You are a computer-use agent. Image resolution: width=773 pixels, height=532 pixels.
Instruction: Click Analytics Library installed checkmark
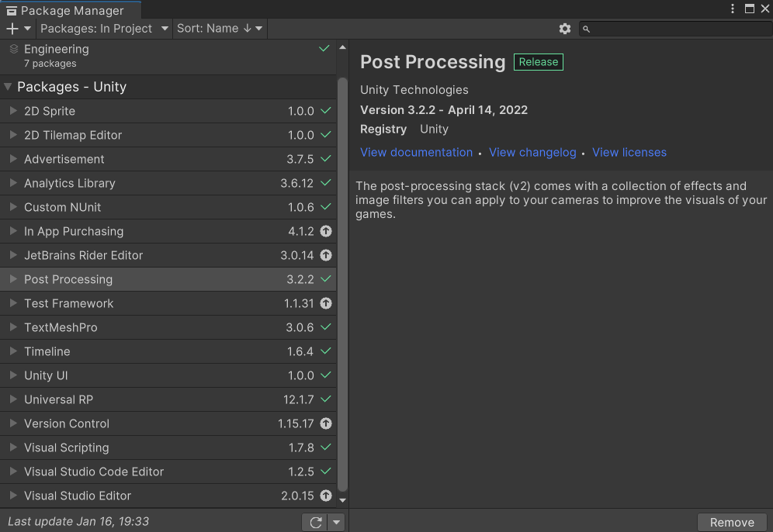point(326,183)
